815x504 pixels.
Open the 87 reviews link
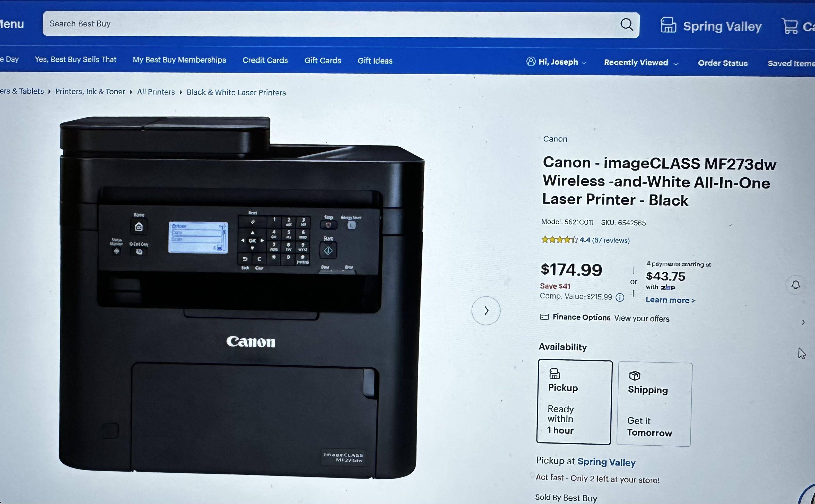pos(611,240)
